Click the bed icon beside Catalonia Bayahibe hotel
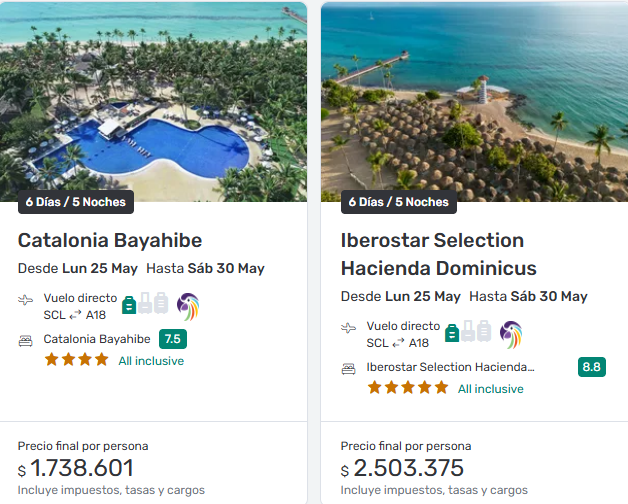 point(26,340)
